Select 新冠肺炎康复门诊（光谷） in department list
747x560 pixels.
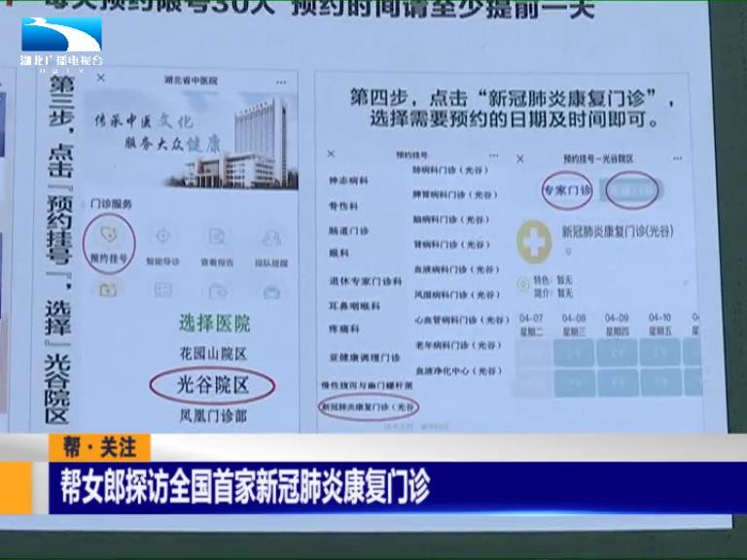click(x=369, y=409)
